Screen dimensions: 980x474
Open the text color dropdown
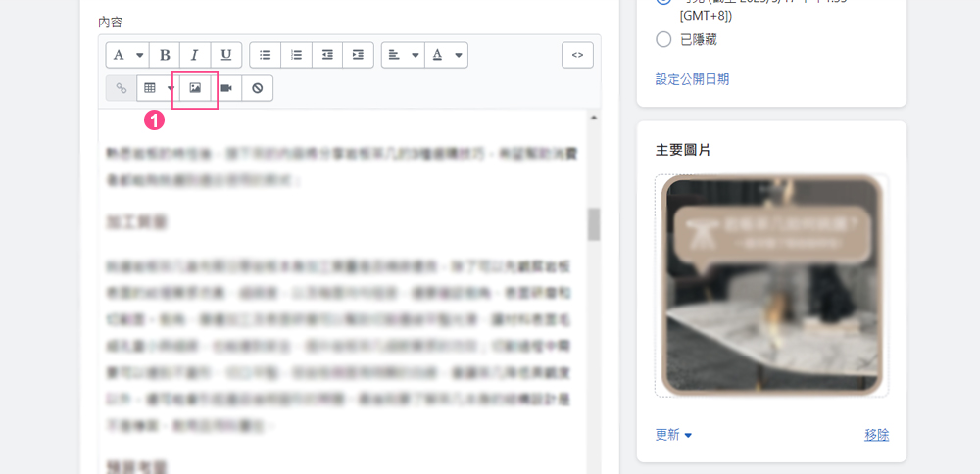[446, 55]
